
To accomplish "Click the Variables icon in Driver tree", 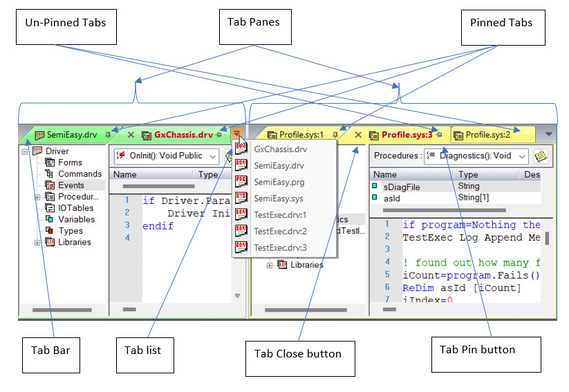I will click(x=49, y=219).
